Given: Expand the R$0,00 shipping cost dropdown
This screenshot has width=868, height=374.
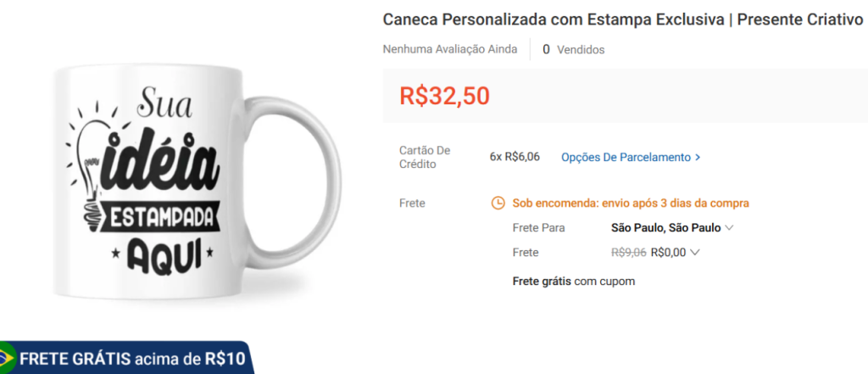Looking at the screenshot, I should pyautogui.click(x=676, y=253).
